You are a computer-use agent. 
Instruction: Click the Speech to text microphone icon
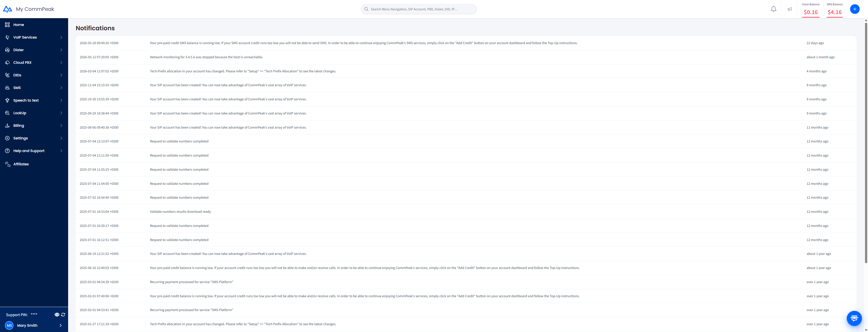tap(7, 100)
